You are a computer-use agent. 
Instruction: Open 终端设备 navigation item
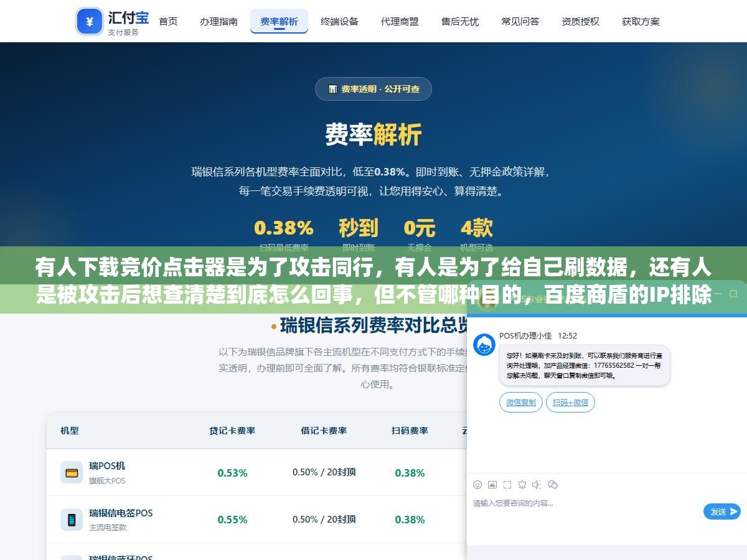(339, 21)
